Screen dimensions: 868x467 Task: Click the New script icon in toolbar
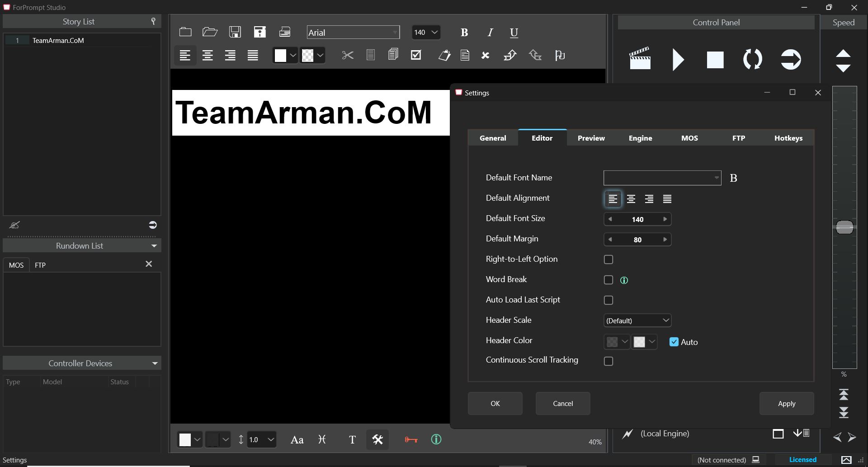point(185,32)
